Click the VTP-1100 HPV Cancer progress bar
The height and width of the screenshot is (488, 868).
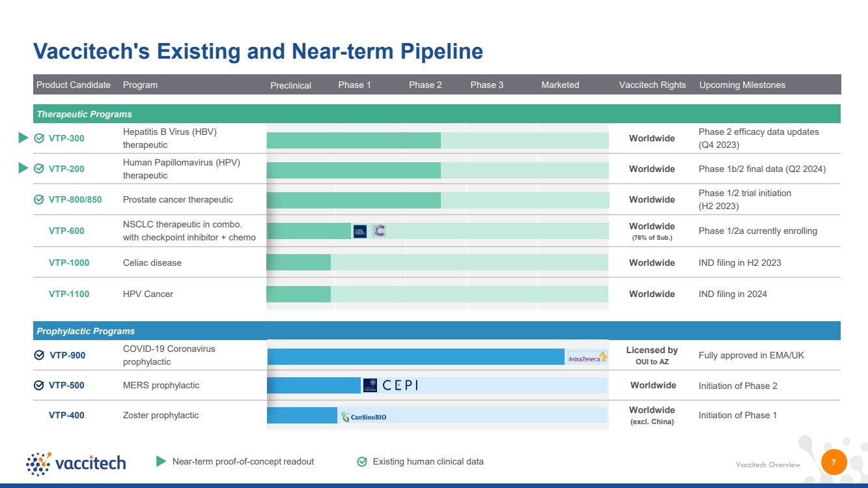point(438,294)
